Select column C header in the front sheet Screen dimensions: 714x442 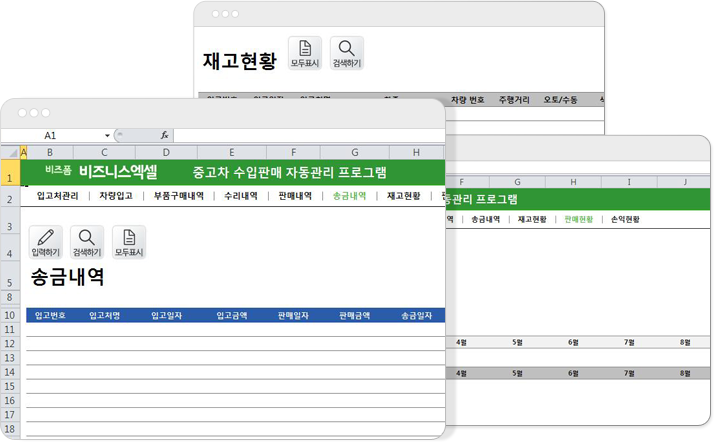(x=104, y=152)
